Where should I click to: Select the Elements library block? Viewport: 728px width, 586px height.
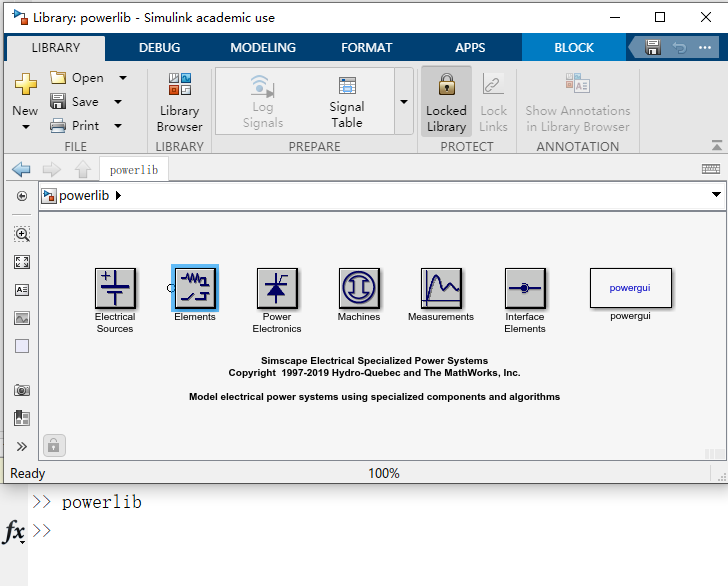[195, 288]
